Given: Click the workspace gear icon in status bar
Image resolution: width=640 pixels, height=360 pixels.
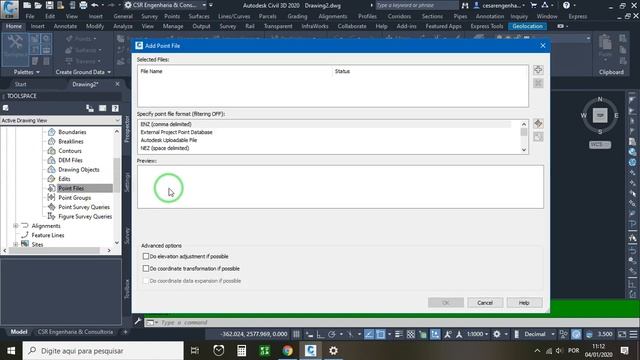Looking at the screenshot, I should point(496,334).
